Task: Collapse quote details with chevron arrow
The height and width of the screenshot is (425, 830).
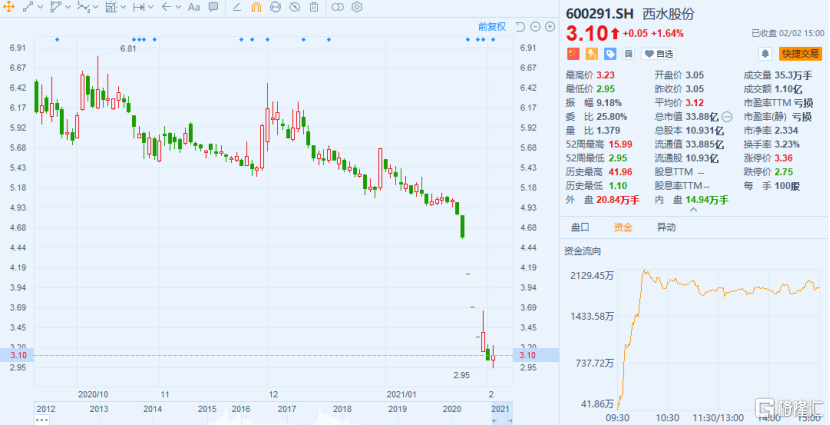Action: 693,210
